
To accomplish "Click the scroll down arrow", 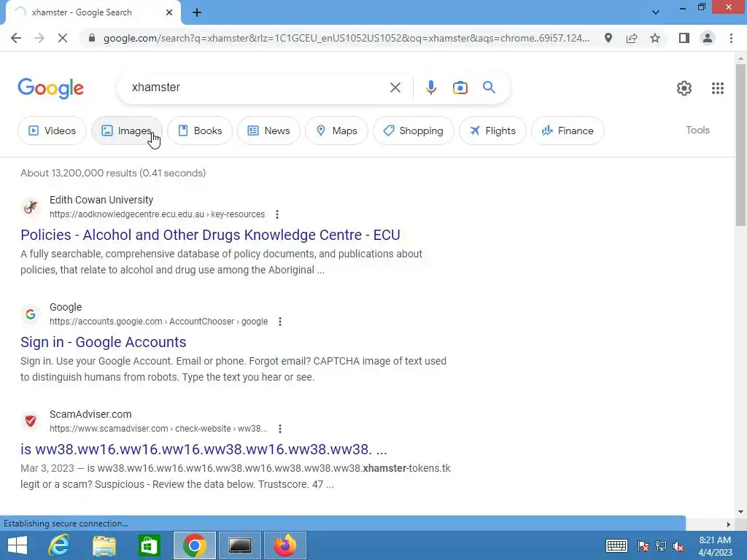I will [x=740, y=511].
